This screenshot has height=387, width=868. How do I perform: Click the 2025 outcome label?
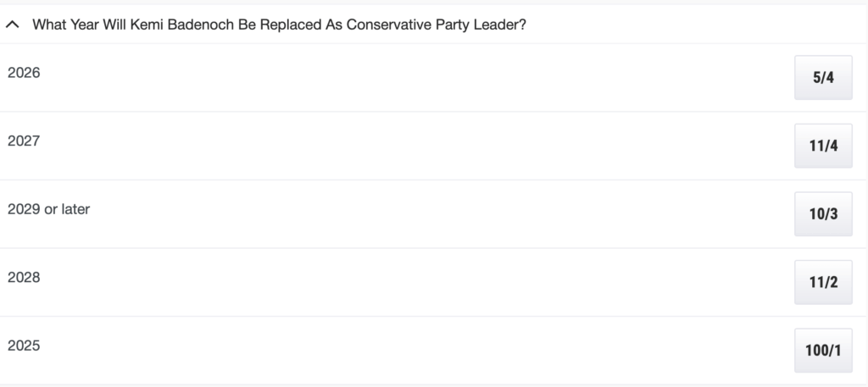[x=24, y=346]
